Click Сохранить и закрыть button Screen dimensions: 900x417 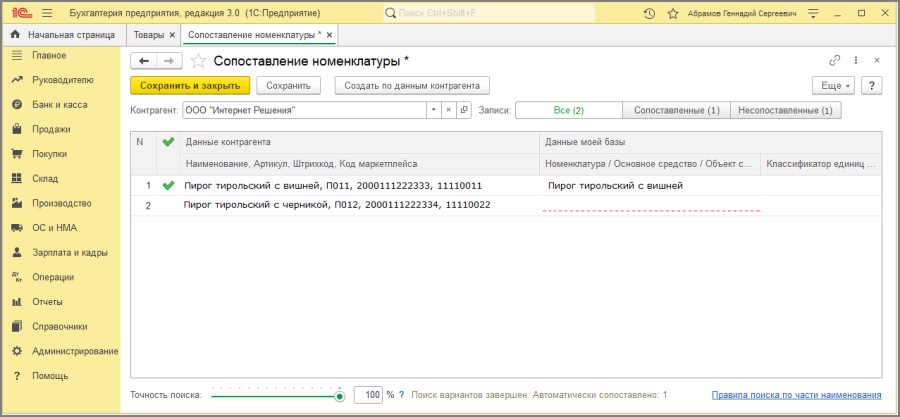[190, 85]
